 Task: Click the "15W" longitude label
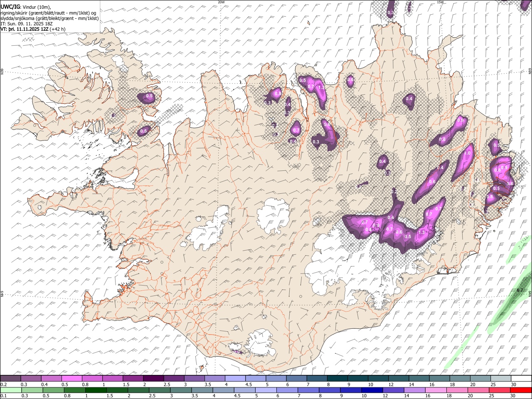point(440,2)
